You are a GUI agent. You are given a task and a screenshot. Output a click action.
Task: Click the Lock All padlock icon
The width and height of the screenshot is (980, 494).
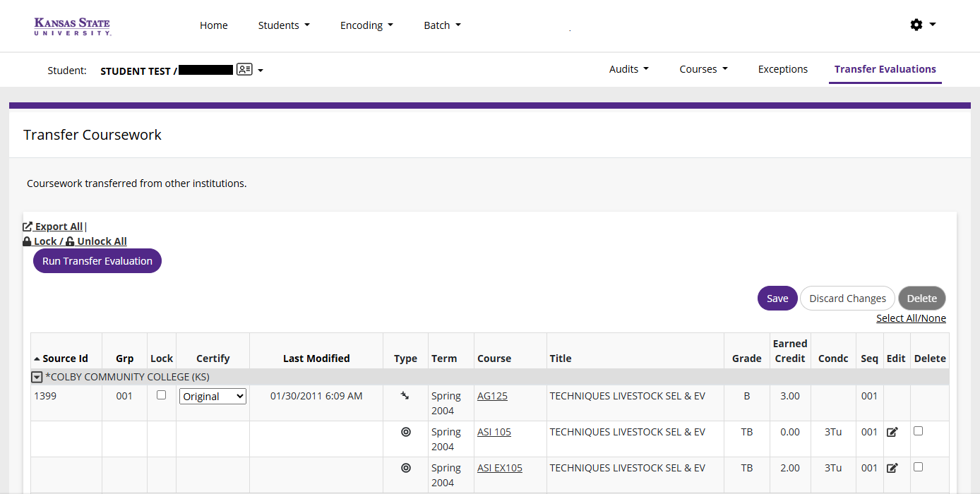click(x=27, y=241)
